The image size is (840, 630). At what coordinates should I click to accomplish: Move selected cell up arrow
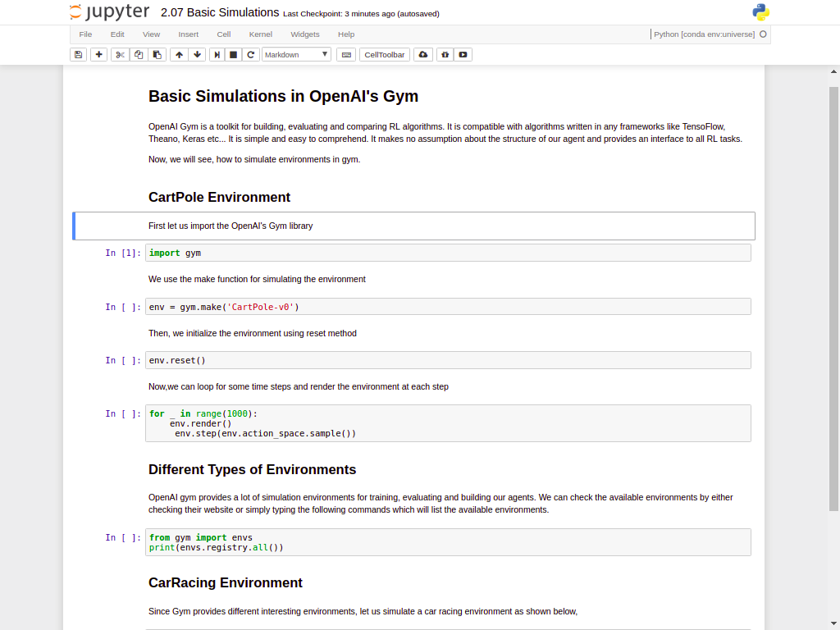pyautogui.click(x=179, y=55)
